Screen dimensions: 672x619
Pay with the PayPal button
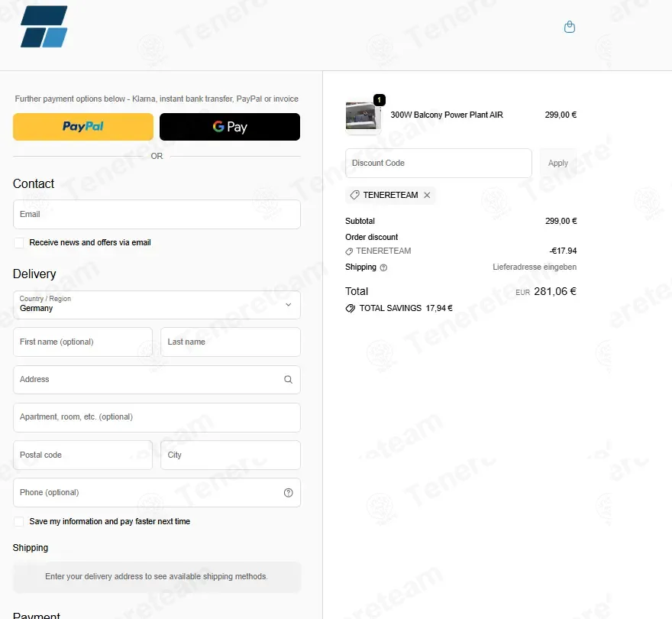pyautogui.click(x=83, y=127)
